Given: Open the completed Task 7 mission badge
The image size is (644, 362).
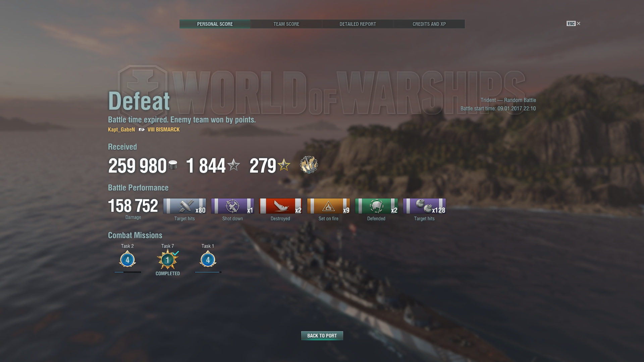Looking at the screenshot, I should point(168,259).
